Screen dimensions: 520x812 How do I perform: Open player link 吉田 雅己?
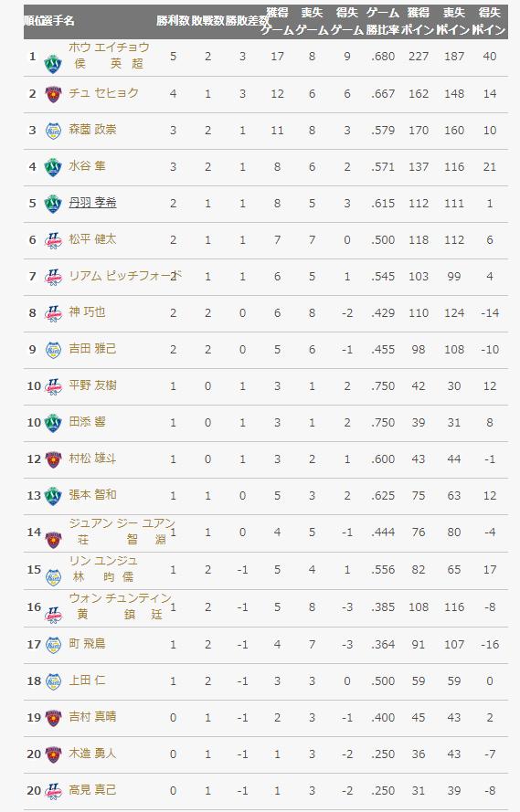[92, 349]
